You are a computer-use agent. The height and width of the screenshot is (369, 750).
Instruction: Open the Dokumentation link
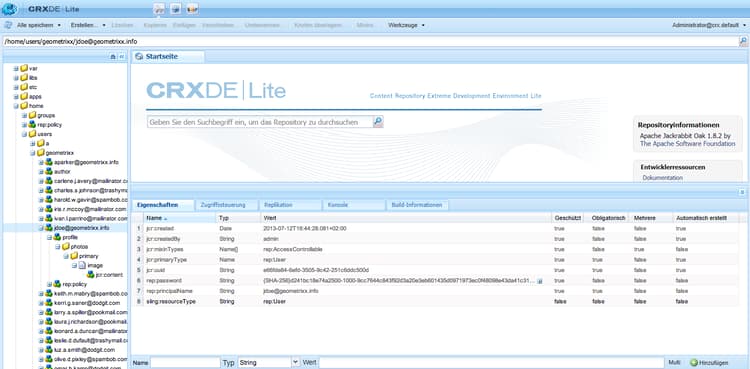pos(662,178)
